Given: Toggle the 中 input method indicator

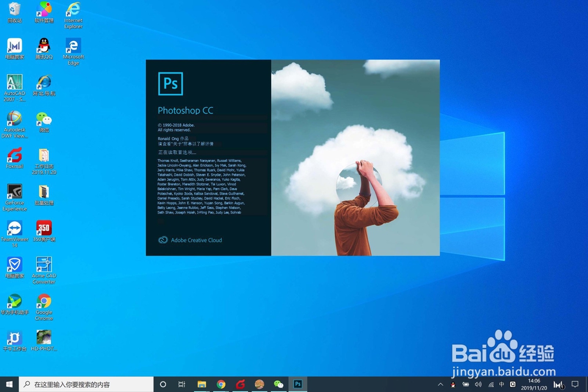Looking at the screenshot, I should click(502, 384).
